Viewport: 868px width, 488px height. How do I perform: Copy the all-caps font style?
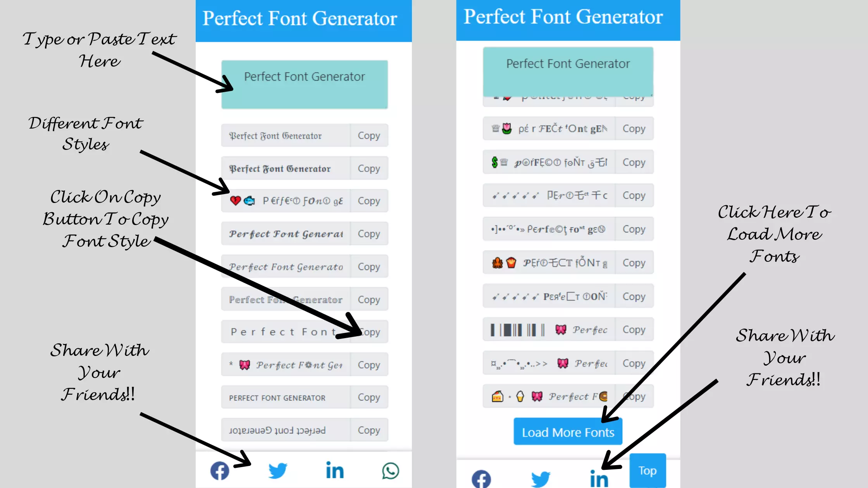click(369, 397)
